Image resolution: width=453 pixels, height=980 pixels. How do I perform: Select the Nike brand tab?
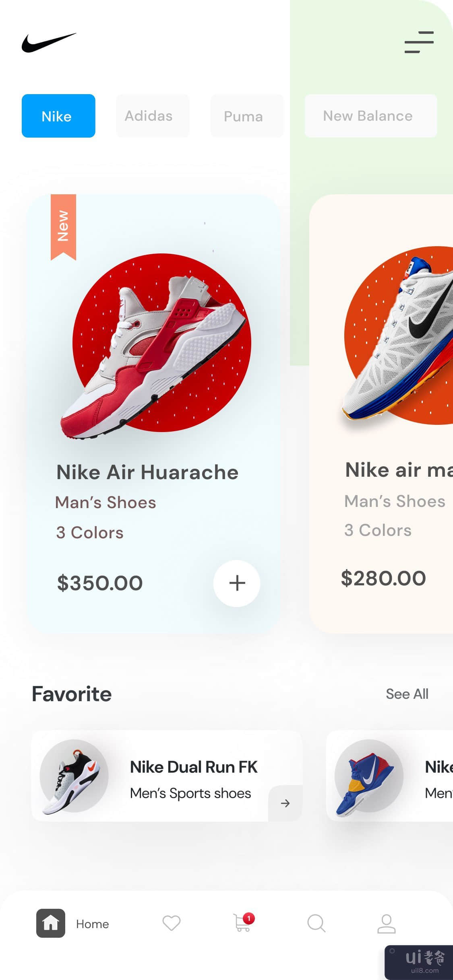pos(58,116)
